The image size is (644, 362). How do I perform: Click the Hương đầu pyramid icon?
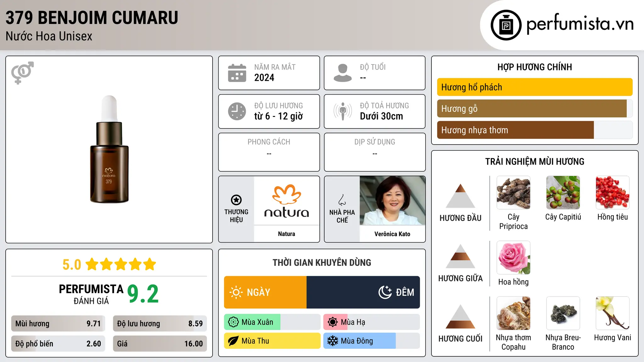pos(460,195)
